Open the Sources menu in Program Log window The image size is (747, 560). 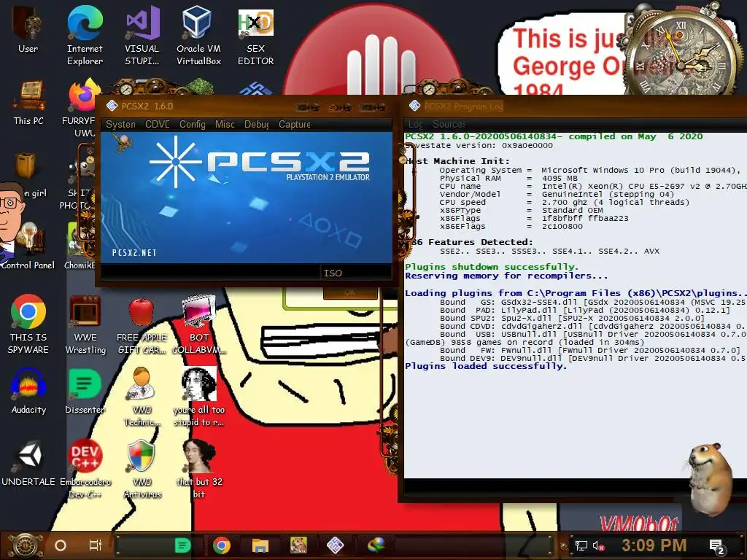coord(449,124)
